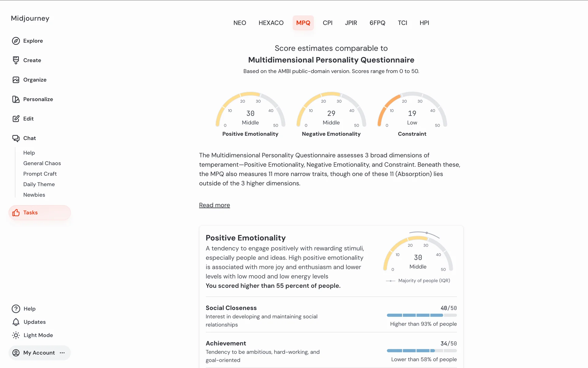Click the Help question mark icon
The width and height of the screenshot is (588, 368).
(x=16, y=309)
